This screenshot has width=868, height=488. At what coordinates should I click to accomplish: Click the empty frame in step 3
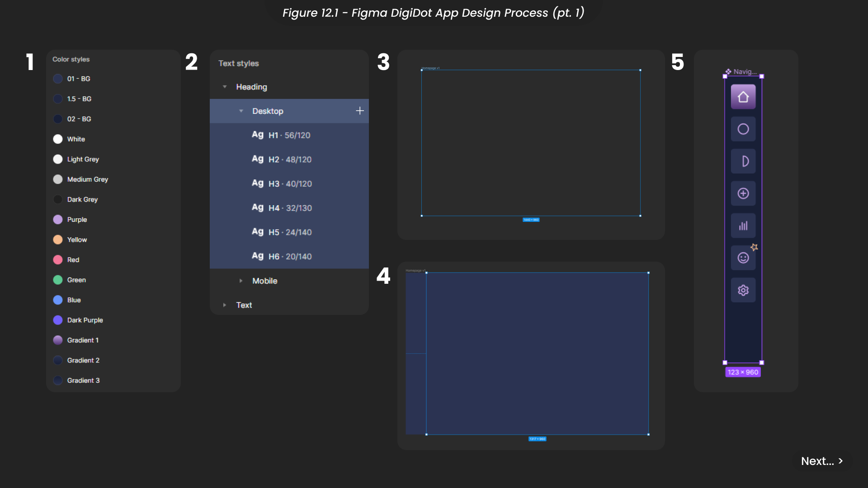coord(531,143)
